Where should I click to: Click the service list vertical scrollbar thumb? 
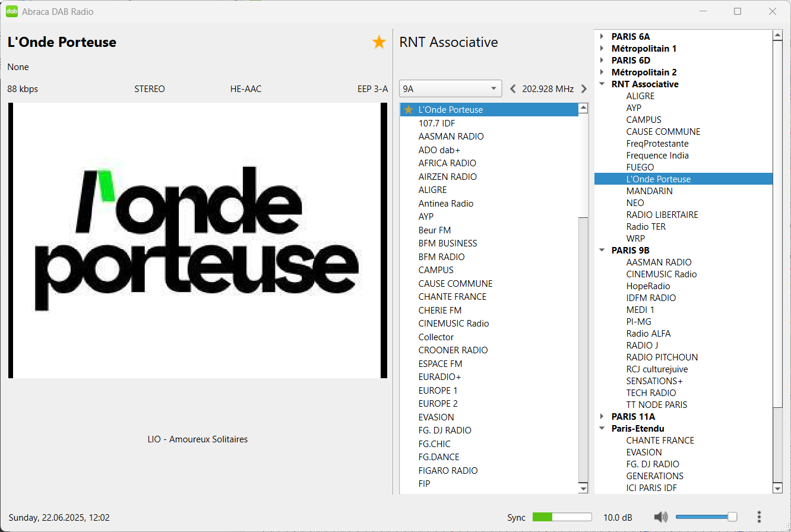[x=583, y=166]
